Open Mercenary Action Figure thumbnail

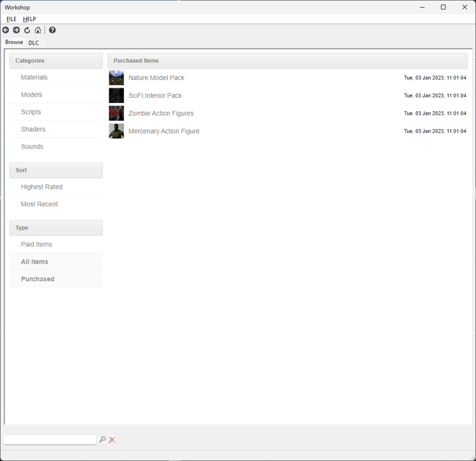pyautogui.click(x=117, y=131)
